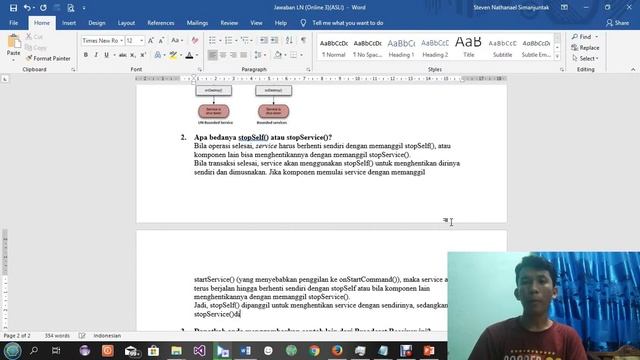Screen dimensions: 640x360
Task: Click the Decrease Indent icon
Action: (264, 40)
